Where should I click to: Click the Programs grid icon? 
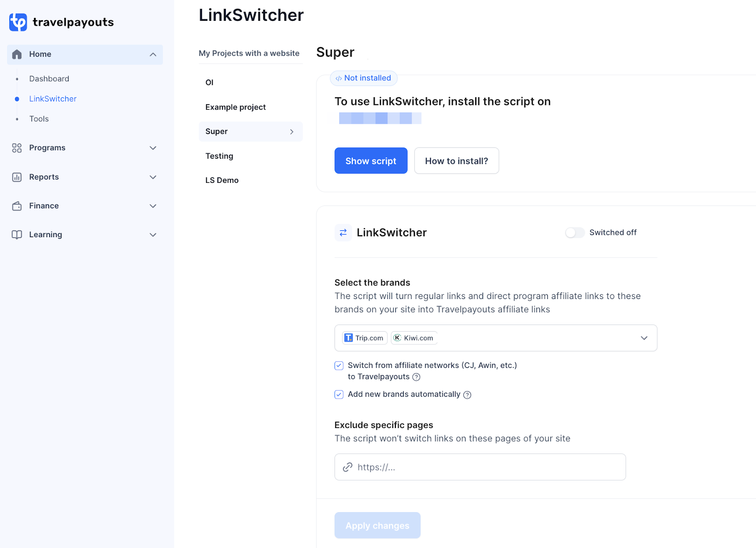click(17, 148)
